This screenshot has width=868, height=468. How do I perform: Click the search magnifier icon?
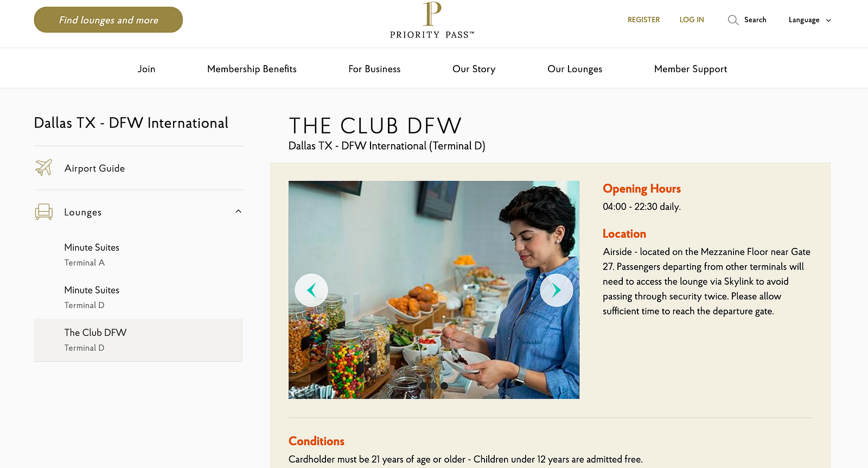(x=733, y=20)
